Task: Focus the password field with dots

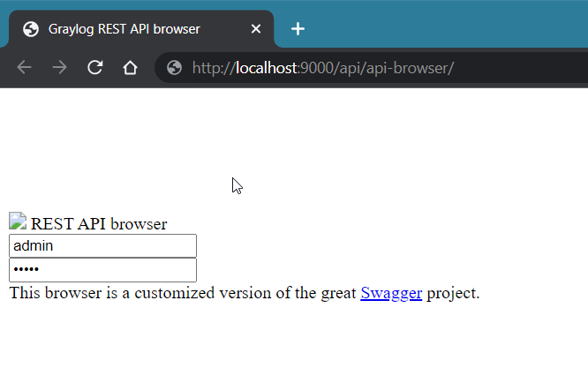Action: 102,270
